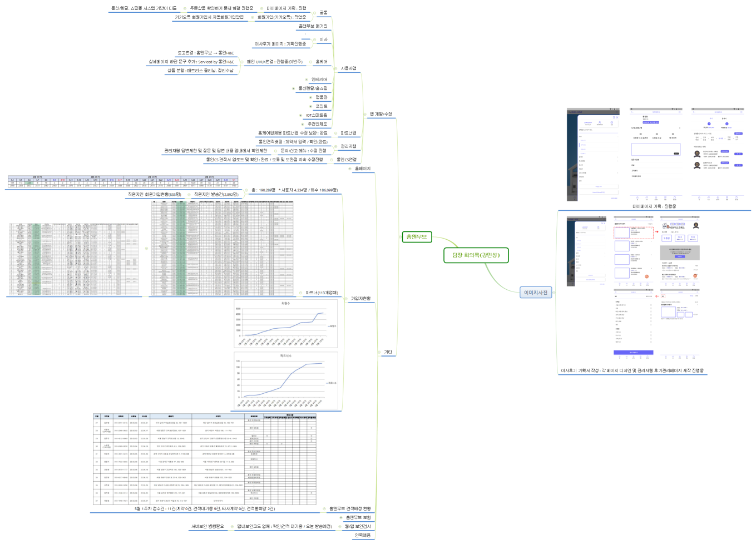The width and height of the screenshot is (756, 544).
Task: Select the 홈앤무브 매거진 subtopic
Action: (x=313, y=26)
